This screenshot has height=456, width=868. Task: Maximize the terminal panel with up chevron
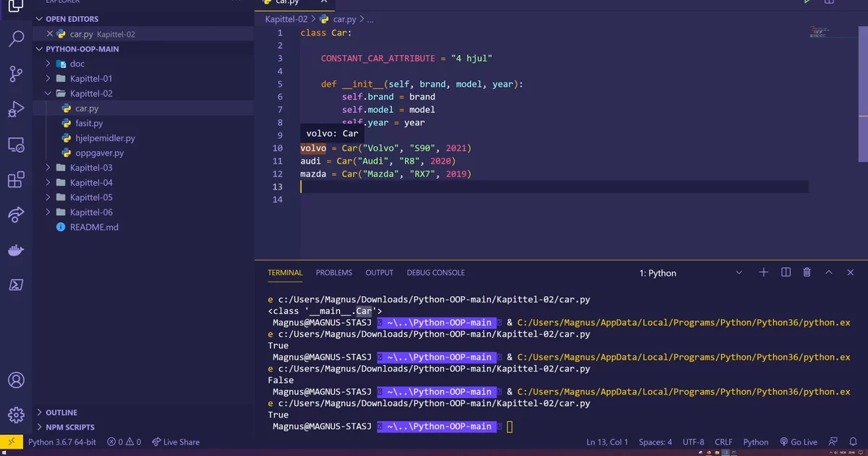tap(829, 272)
